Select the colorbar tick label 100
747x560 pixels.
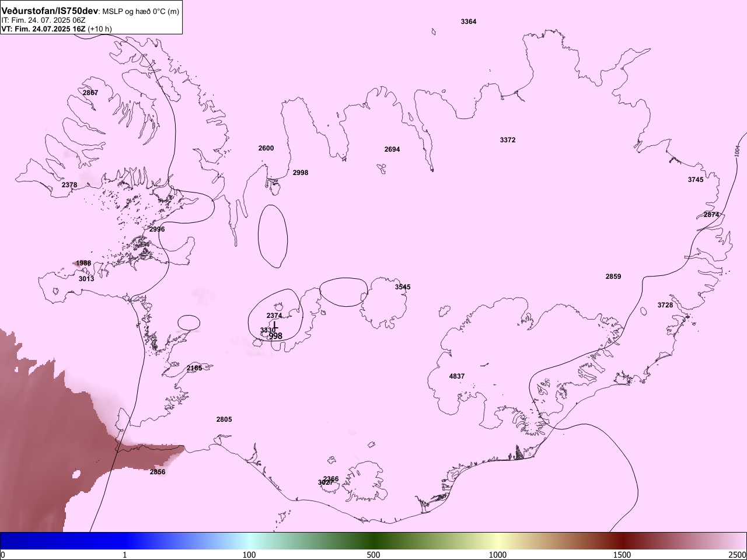pyautogui.click(x=249, y=555)
